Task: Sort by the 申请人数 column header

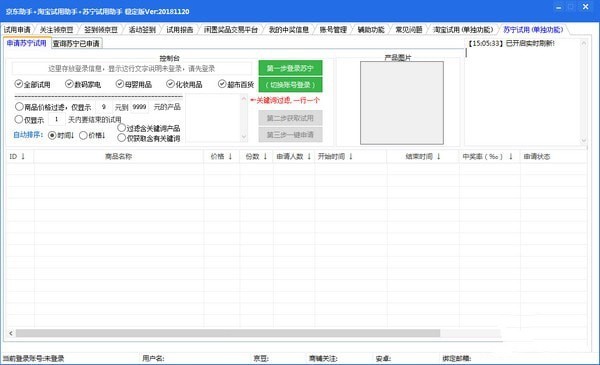Action: coord(294,156)
